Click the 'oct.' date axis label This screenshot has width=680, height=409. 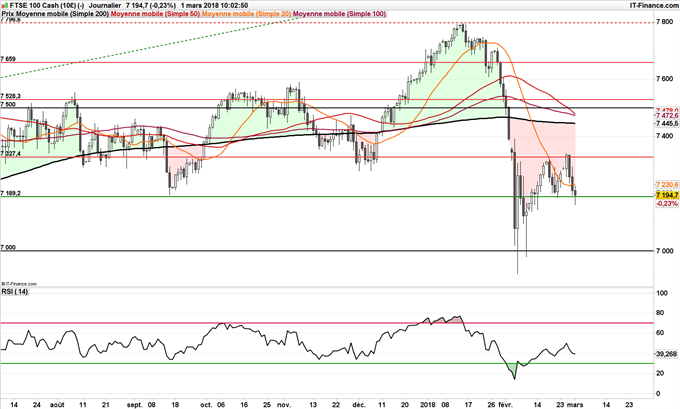[207, 404]
